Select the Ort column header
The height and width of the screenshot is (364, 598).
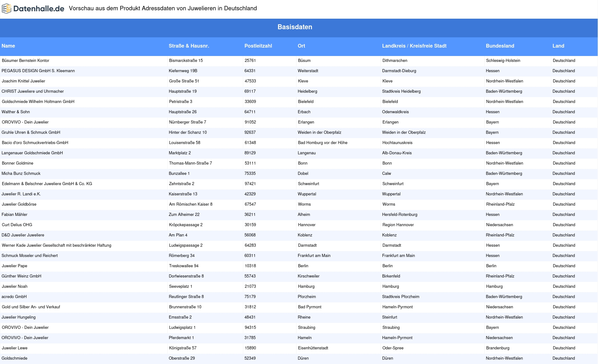click(x=301, y=46)
